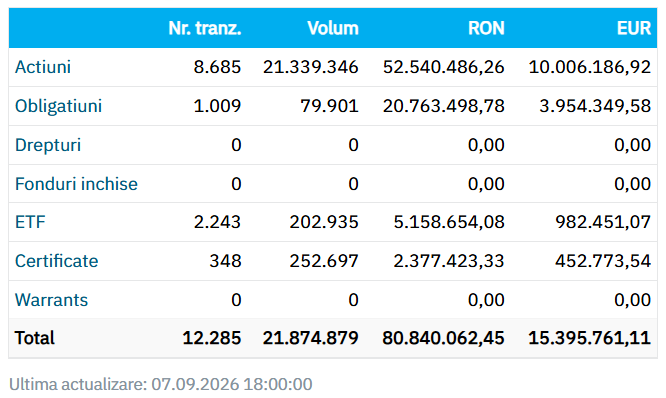Select the Certificate volume 252.697
The width and height of the screenshot is (666, 398).
coord(324,261)
